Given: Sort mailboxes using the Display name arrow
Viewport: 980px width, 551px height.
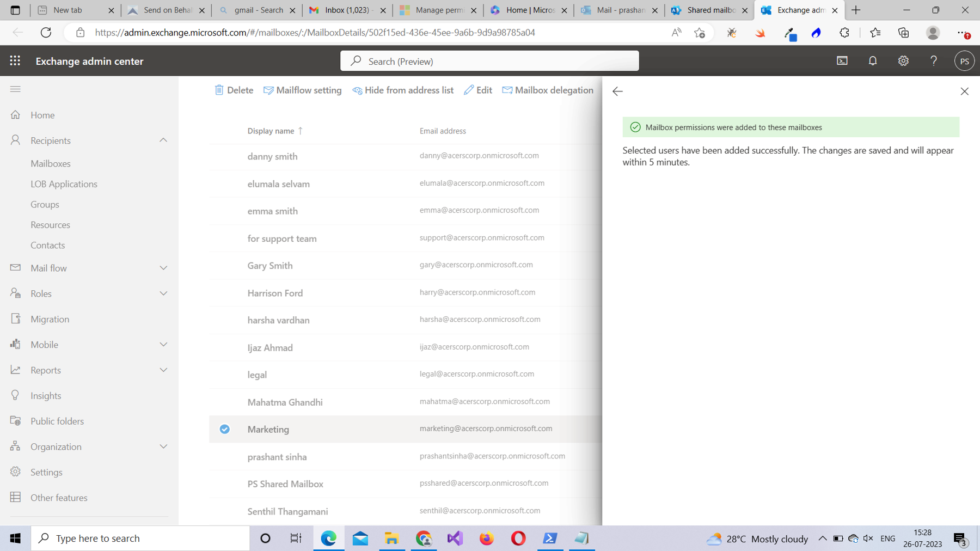Looking at the screenshot, I should pyautogui.click(x=301, y=131).
